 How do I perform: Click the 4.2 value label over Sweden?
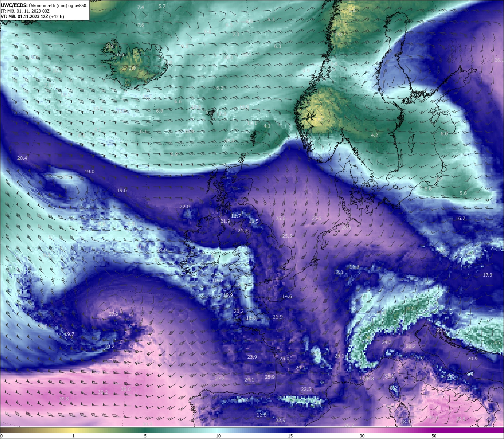tap(374, 135)
